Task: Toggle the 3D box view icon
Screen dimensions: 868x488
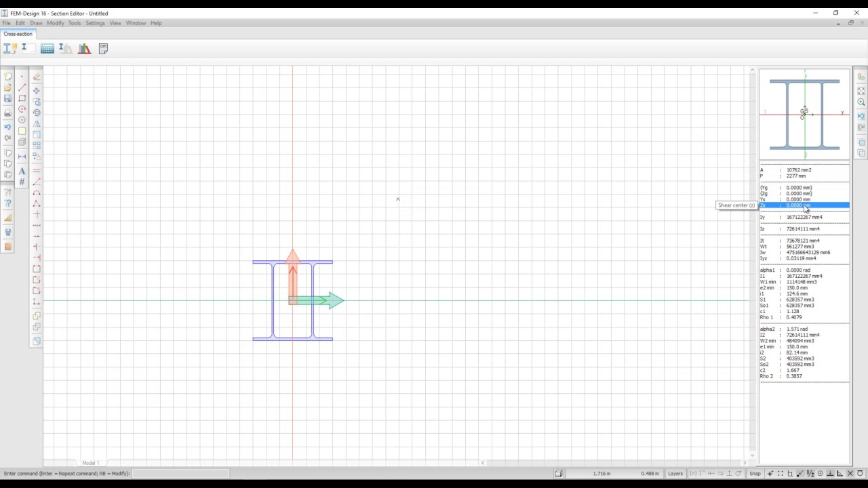Action: [558, 473]
